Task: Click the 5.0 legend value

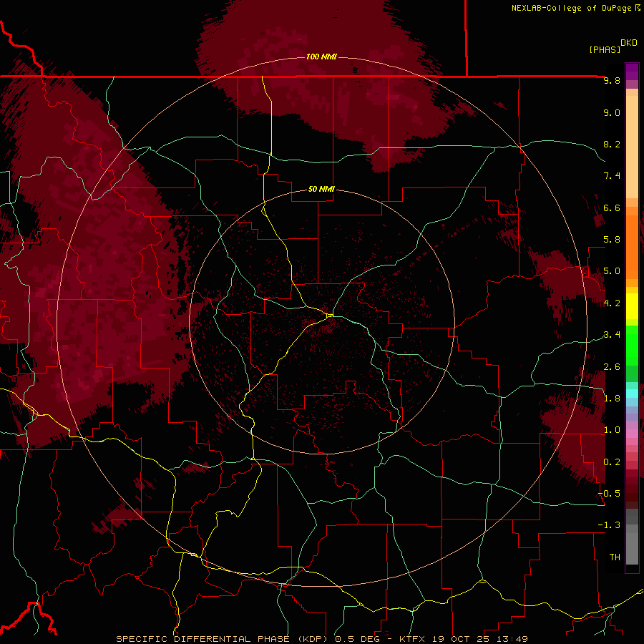Action: point(612,271)
